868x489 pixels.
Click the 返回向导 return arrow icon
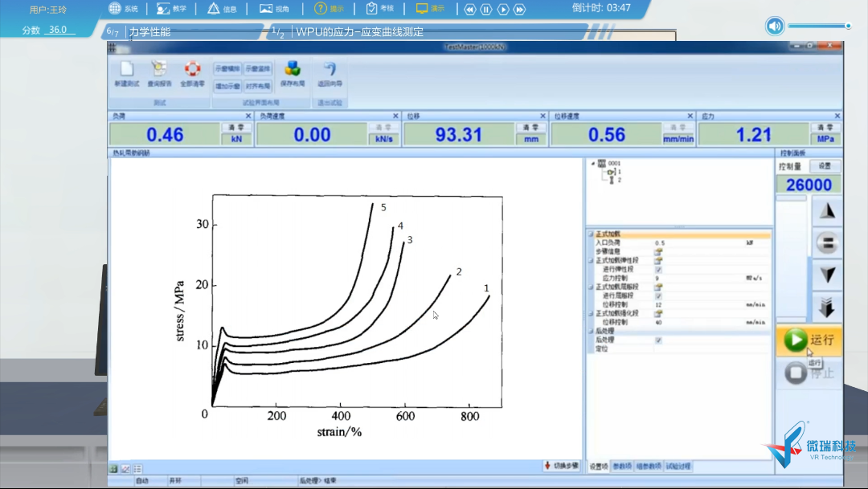click(x=330, y=69)
